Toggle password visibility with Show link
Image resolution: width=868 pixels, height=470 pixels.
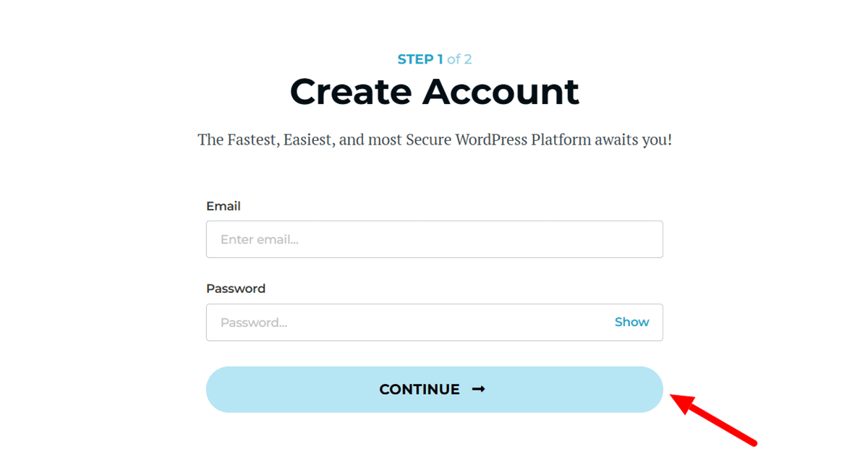631,322
